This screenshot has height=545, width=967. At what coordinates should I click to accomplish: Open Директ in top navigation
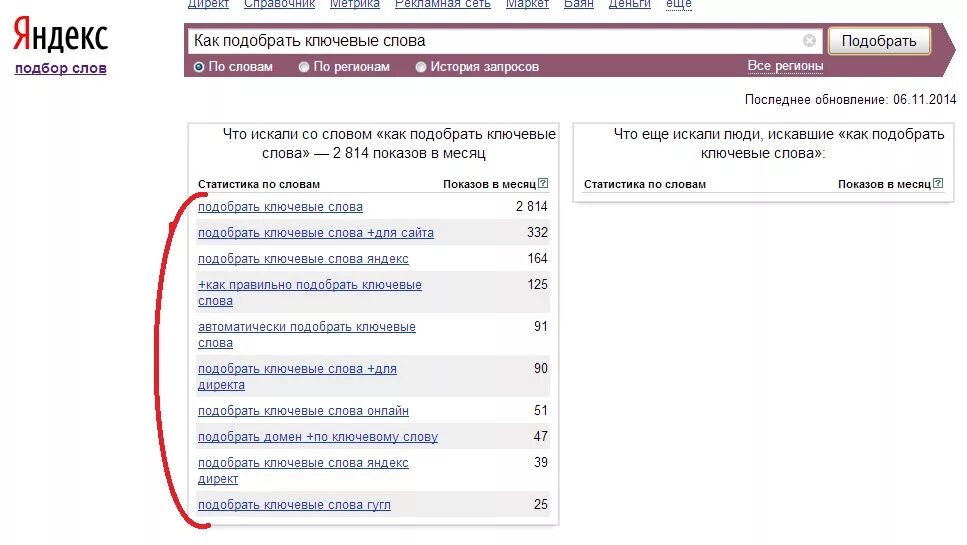tap(208, 4)
